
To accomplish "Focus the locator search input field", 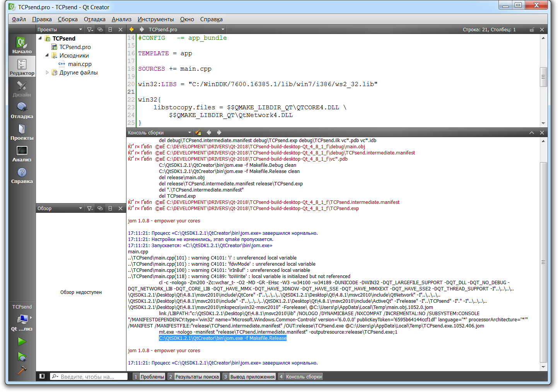I will point(89,377).
